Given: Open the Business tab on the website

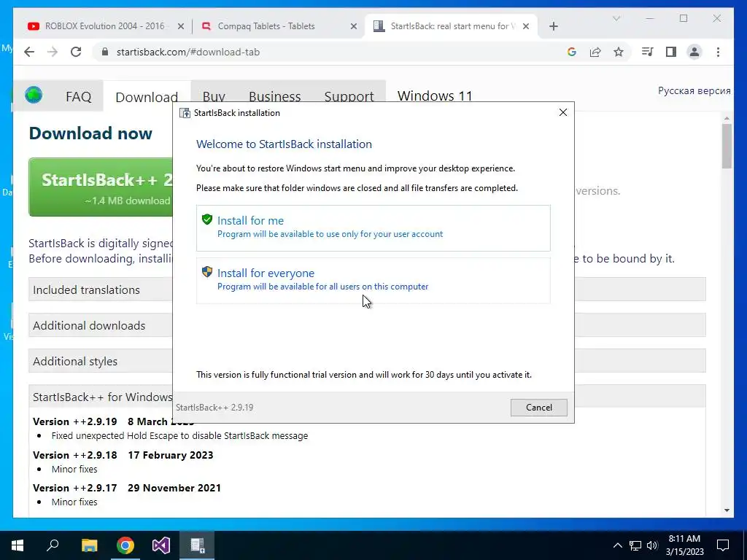Looking at the screenshot, I should pos(275,96).
